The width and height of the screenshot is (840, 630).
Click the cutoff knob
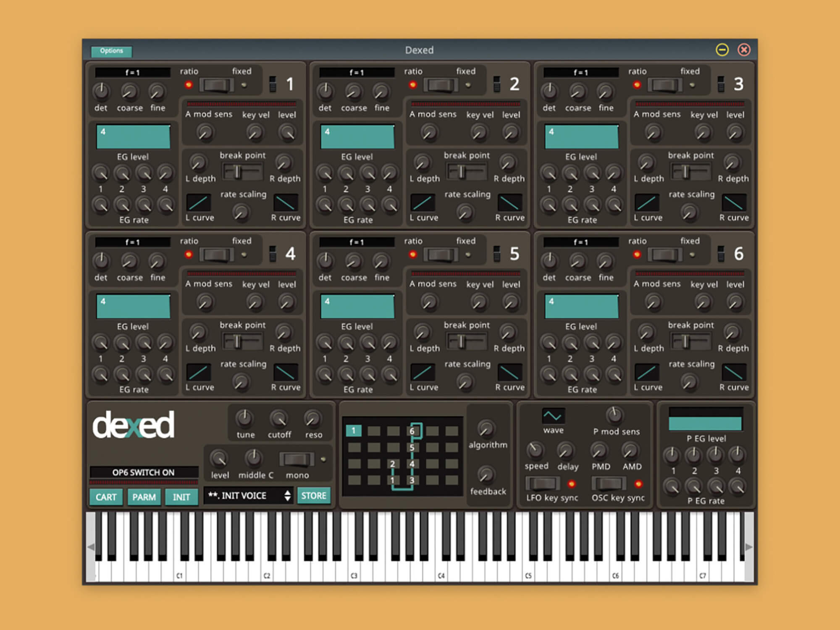[x=279, y=419]
